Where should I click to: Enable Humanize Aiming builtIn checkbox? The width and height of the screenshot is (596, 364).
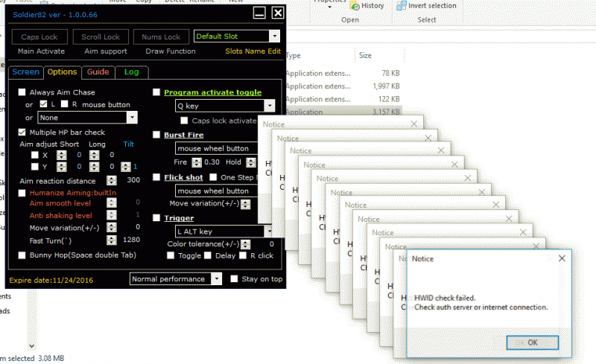pos(22,193)
